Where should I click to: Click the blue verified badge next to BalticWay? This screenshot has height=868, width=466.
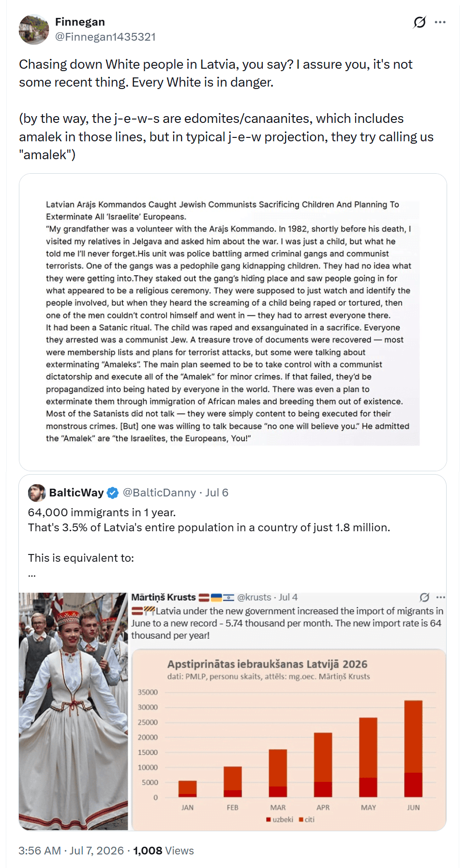point(113,493)
